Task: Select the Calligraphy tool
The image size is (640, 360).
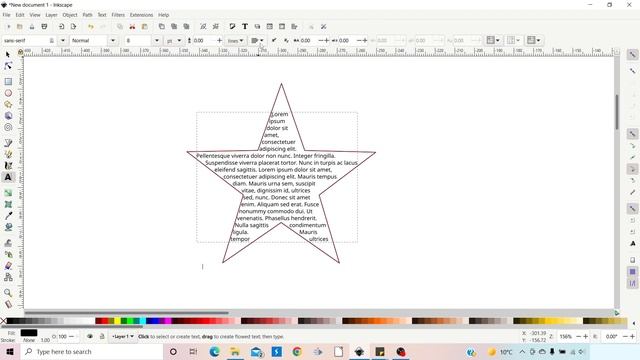Action: [8, 166]
